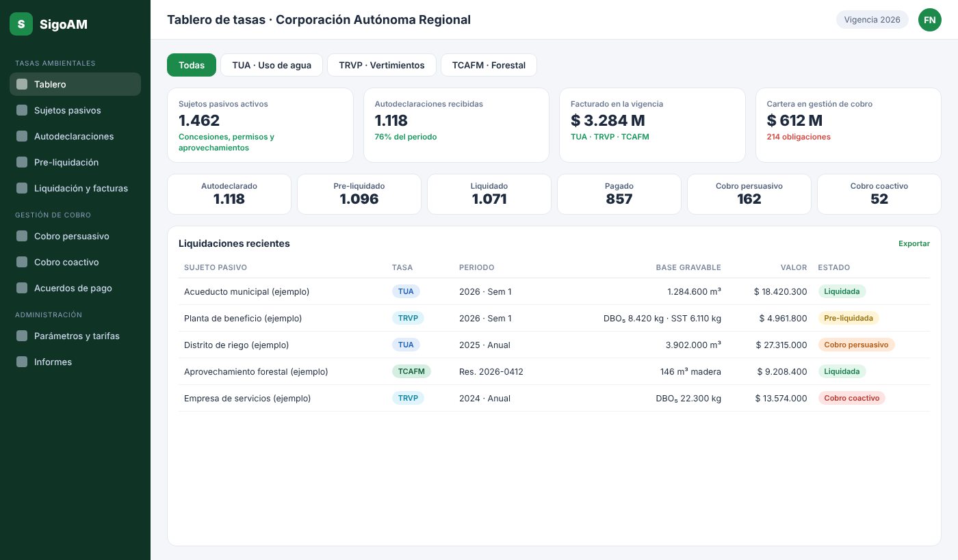Viewport: 958px width, 560px height.
Task: Click the TCAFM tag in the table
Action: [x=411, y=371]
